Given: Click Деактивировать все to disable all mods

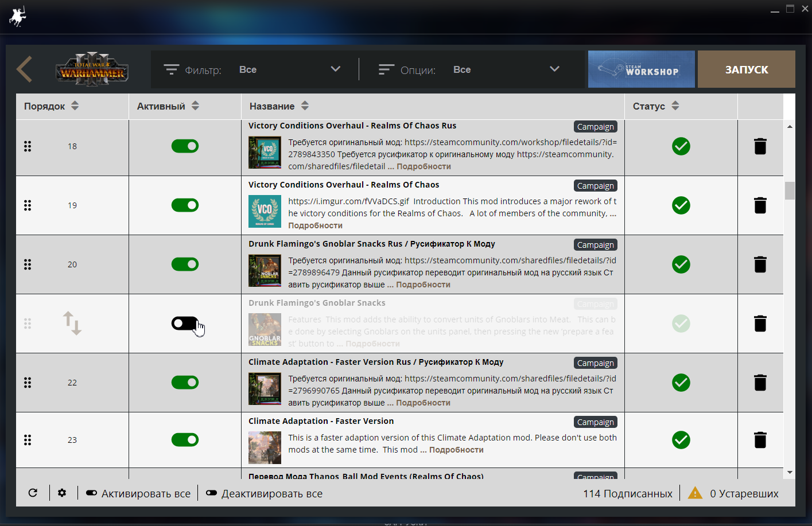Looking at the screenshot, I should (264, 493).
